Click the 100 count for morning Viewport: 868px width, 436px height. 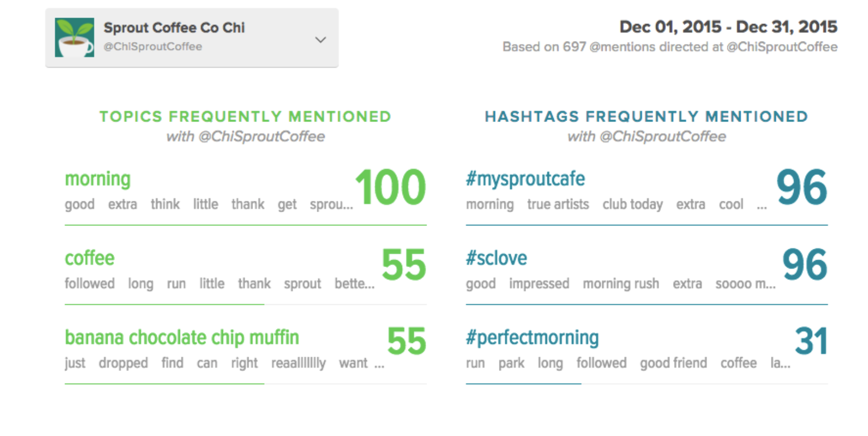[x=390, y=188]
